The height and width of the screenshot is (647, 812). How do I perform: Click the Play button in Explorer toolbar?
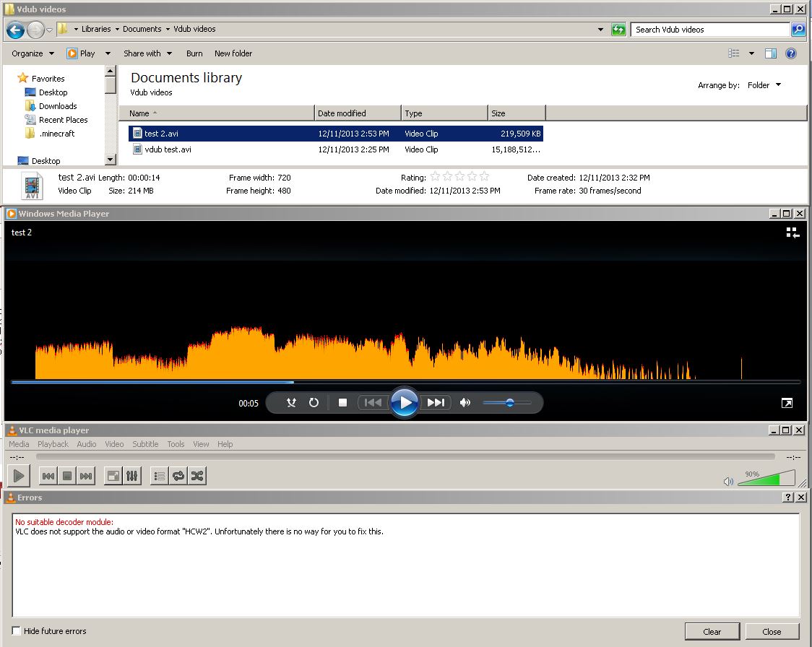[x=82, y=53]
